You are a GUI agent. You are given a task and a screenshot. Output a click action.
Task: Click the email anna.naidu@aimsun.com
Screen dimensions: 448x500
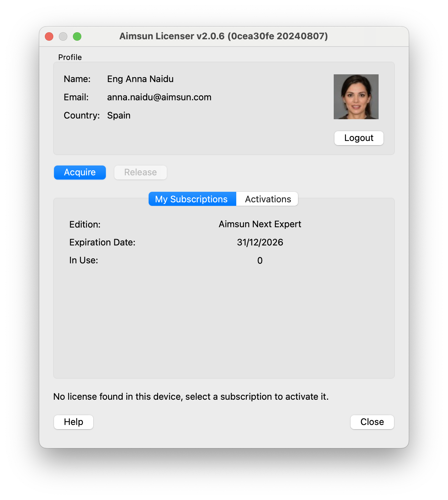click(x=159, y=97)
